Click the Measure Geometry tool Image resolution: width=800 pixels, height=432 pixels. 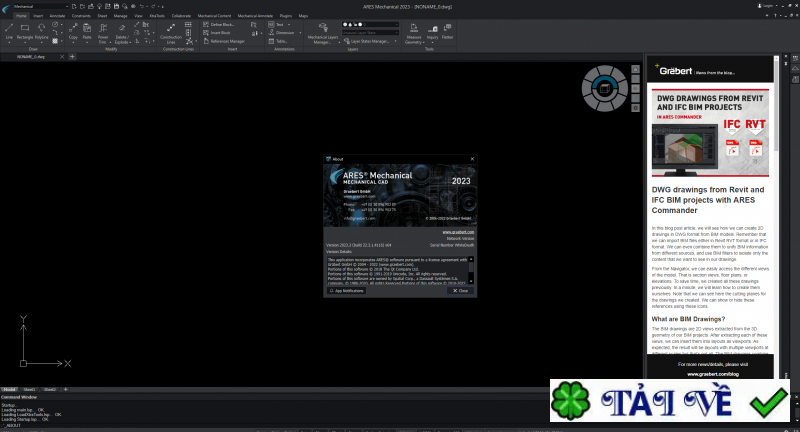[414, 33]
